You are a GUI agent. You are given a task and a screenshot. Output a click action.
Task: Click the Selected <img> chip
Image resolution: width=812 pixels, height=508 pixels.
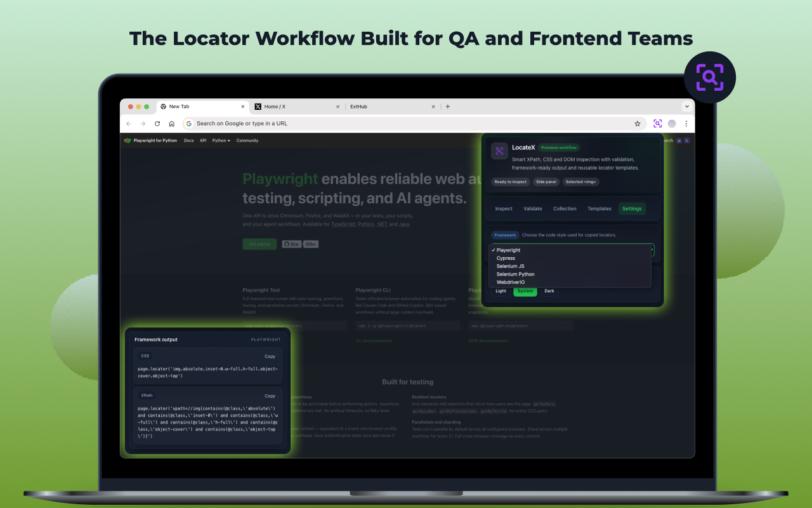click(x=581, y=182)
